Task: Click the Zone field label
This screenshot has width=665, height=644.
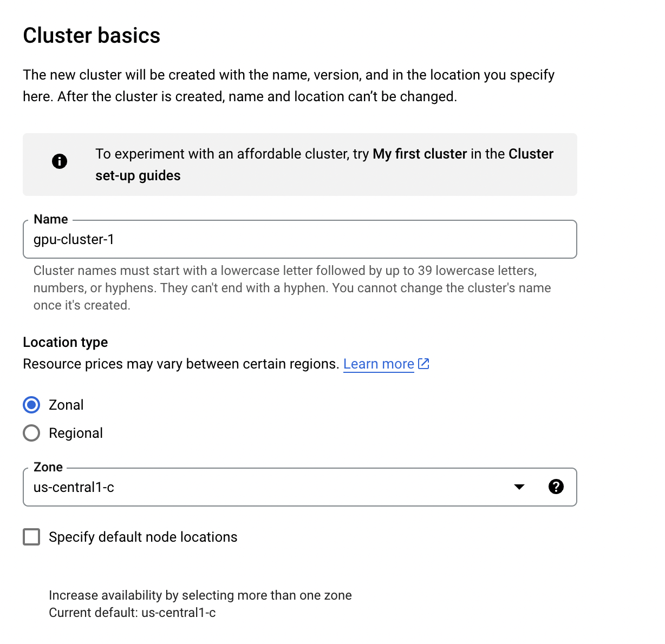Action: [48, 467]
